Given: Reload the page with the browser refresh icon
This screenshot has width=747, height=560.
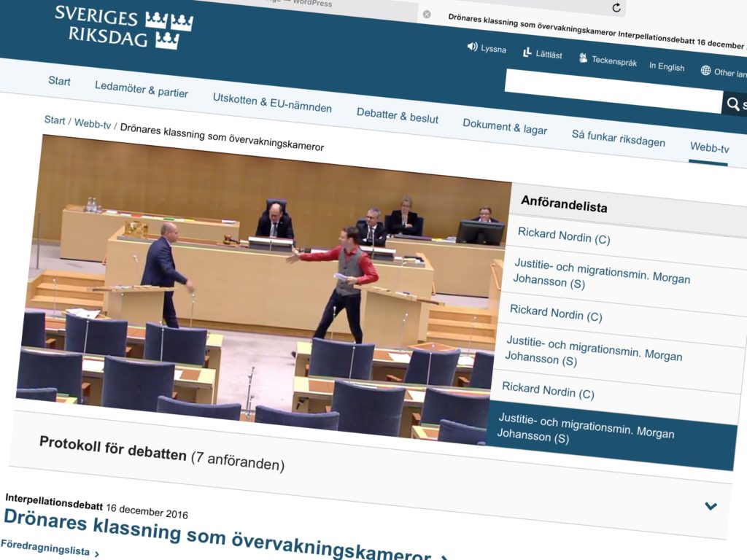Looking at the screenshot, I should click(x=616, y=7).
